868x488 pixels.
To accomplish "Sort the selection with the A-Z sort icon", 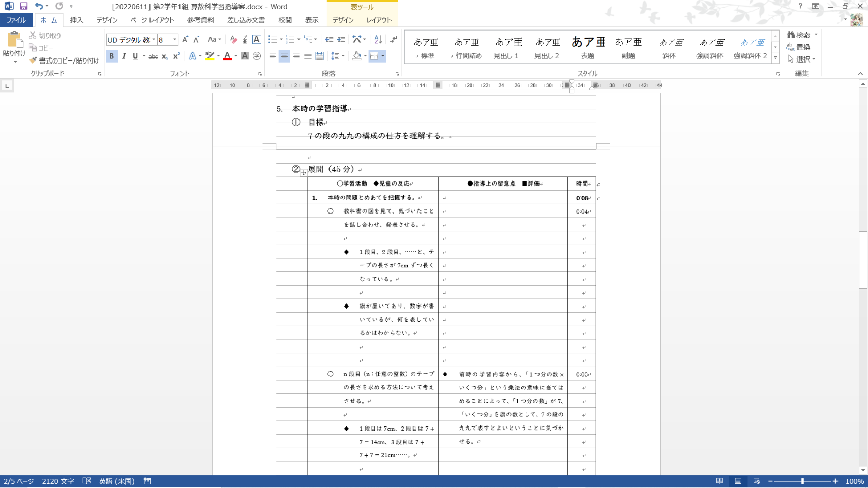I will (x=378, y=39).
